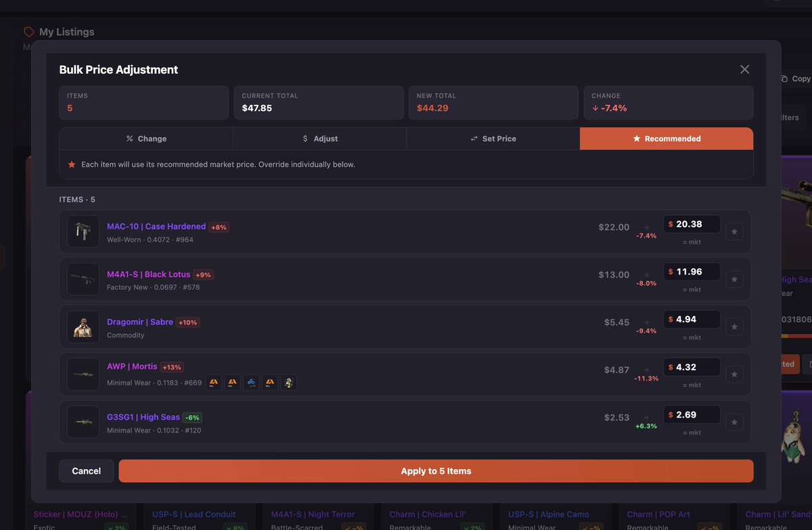Click AWP | Mortis name
Image resolution: width=812 pixels, height=530 pixels.
(132, 366)
